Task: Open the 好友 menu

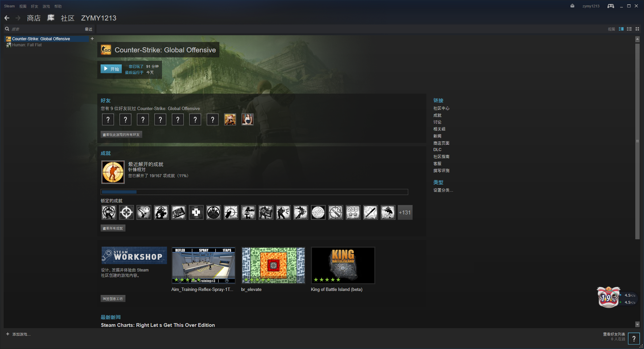Action: [x=35, y=6]
